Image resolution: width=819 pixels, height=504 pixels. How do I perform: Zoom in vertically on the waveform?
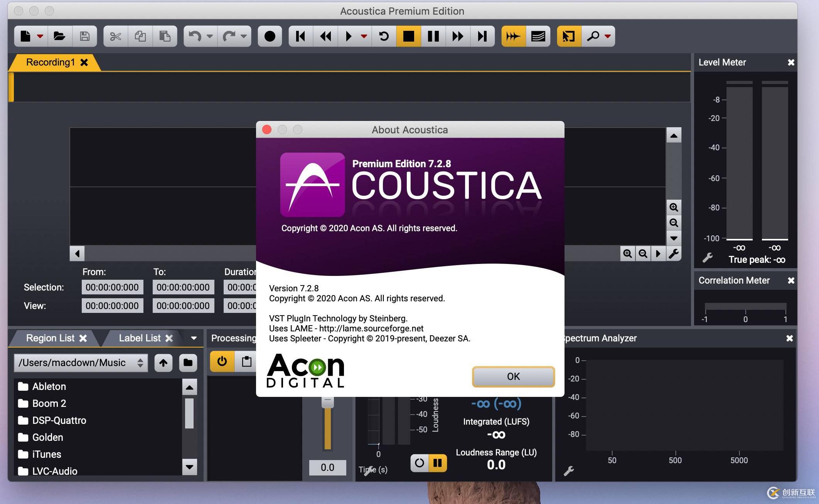(x=674, y=207)
